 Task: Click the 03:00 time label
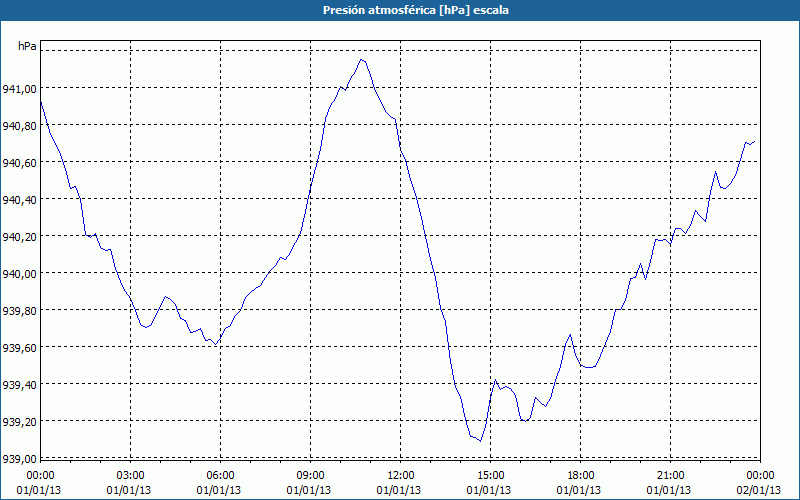tap(131, 476)
